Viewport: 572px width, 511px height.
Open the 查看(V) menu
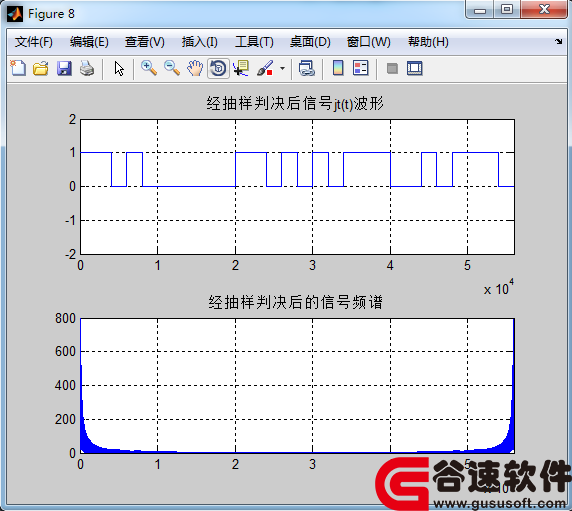click(x=144, y=42)
